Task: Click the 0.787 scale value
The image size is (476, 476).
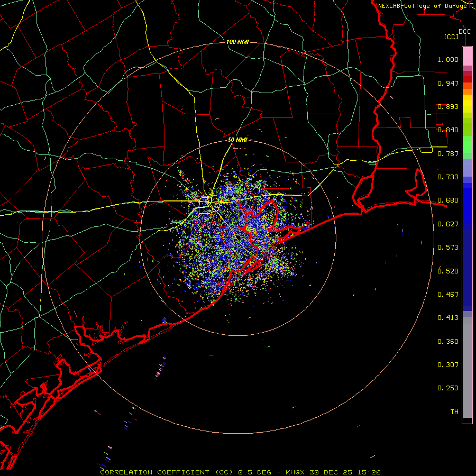Action: 448,153
